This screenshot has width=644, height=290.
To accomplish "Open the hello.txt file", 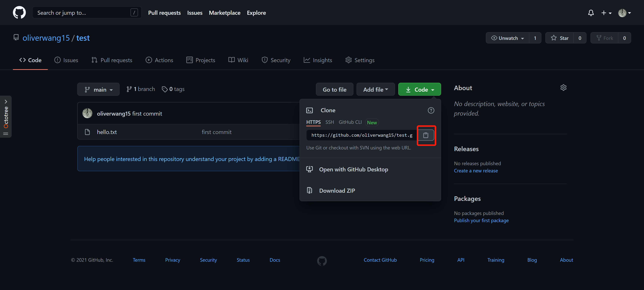I will point(107,132).
